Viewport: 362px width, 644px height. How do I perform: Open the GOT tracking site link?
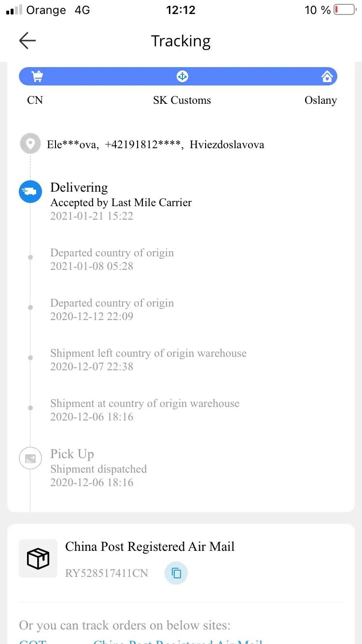[x=33, y=641]
